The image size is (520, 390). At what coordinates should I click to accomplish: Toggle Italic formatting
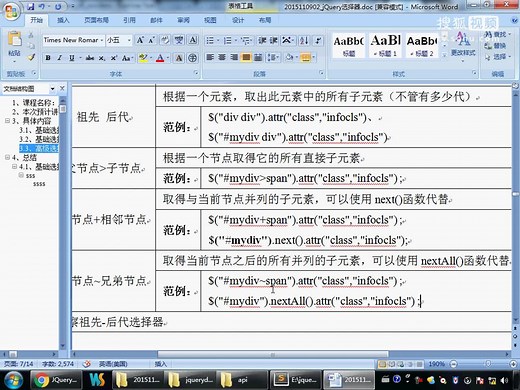[x=60, y=58]
